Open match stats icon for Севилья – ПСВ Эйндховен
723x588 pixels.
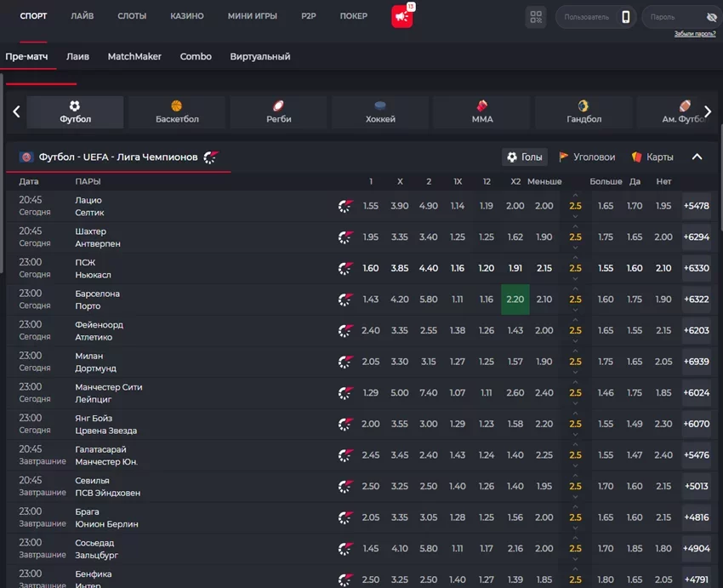click(345, 486)
